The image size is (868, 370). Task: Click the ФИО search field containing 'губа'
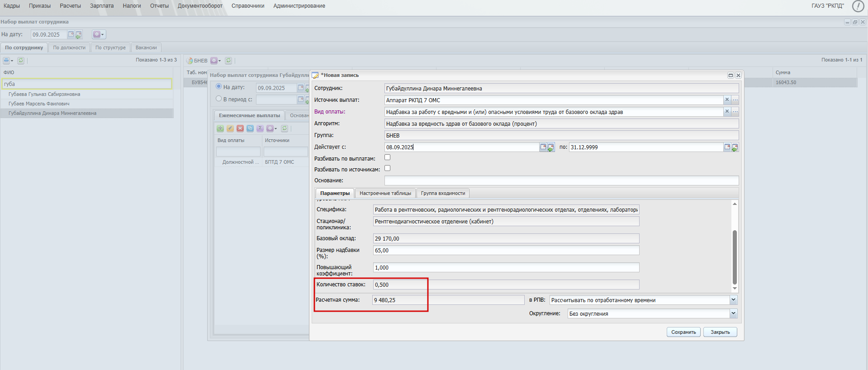click(87, 84)
